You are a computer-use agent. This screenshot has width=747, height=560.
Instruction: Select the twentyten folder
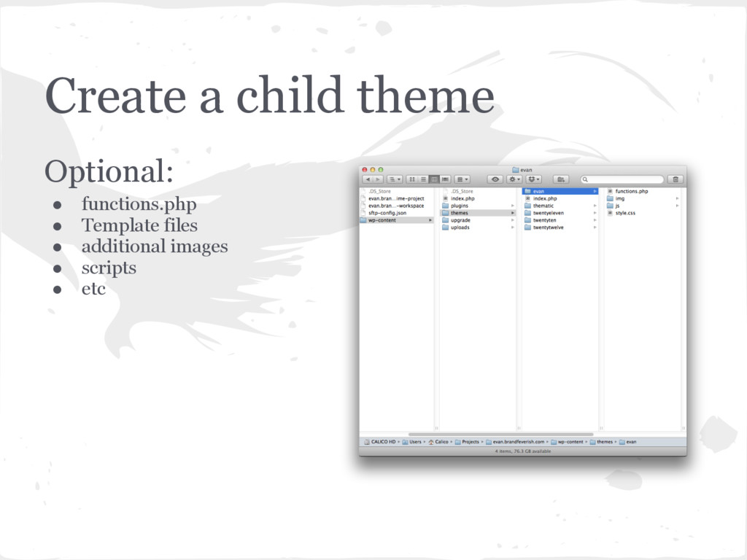(560, 220)
